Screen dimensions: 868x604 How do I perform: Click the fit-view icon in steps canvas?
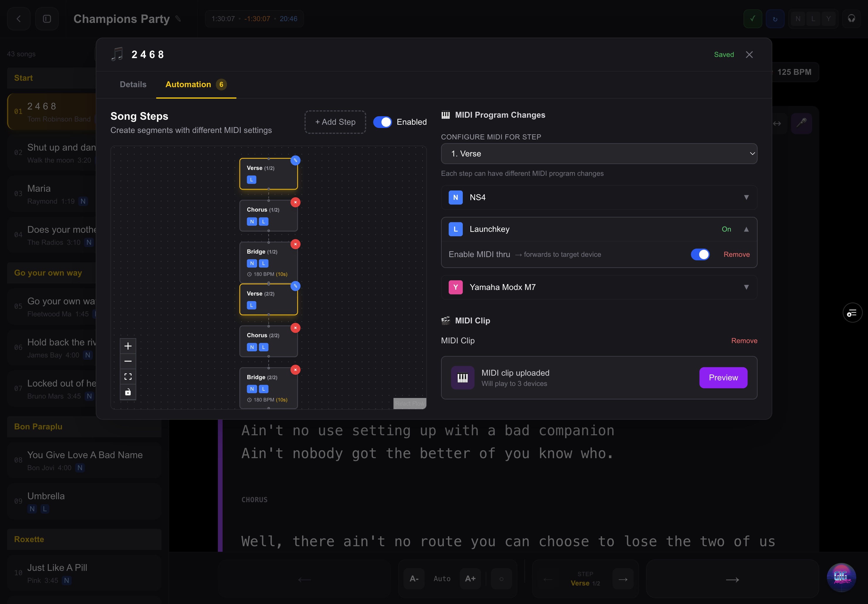coord(128,376)
